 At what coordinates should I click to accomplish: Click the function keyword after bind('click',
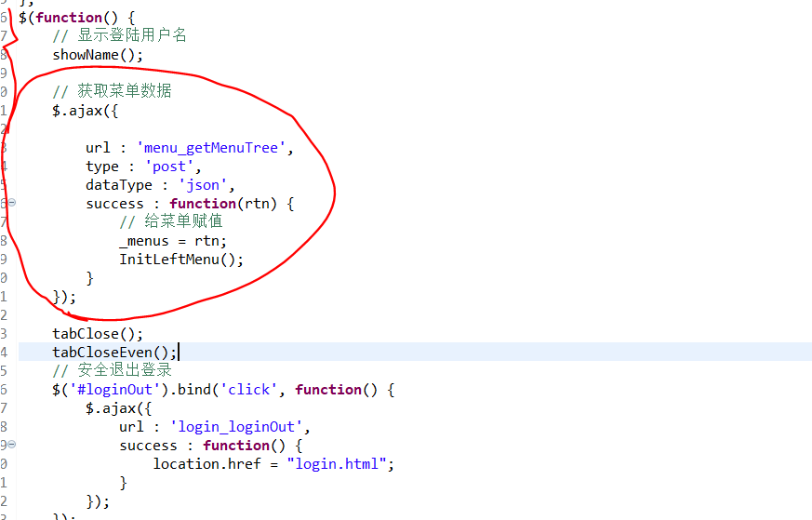[x=328, y=390]
